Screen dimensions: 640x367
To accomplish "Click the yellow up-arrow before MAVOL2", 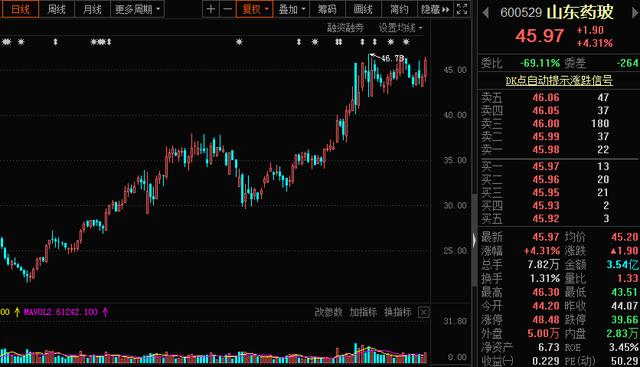I will 17,312.
